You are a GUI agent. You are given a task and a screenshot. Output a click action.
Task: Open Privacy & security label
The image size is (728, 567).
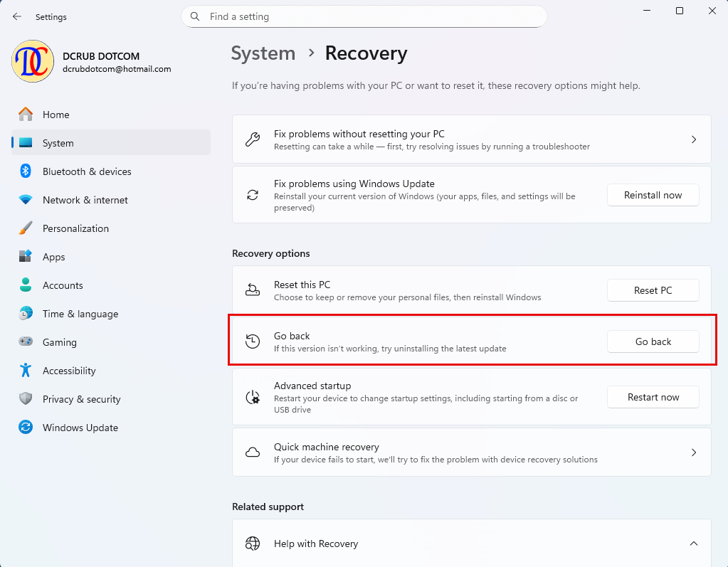[82, 399]
